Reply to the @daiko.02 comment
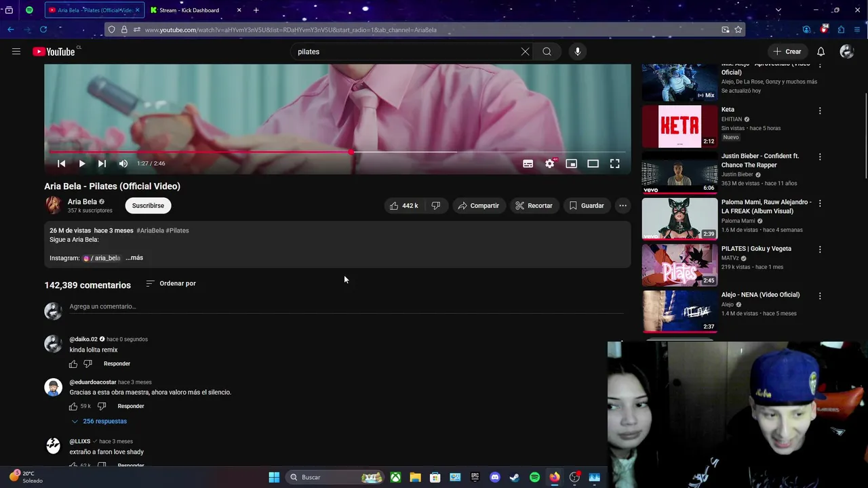The image size is (868, 488). click(117, 364)
